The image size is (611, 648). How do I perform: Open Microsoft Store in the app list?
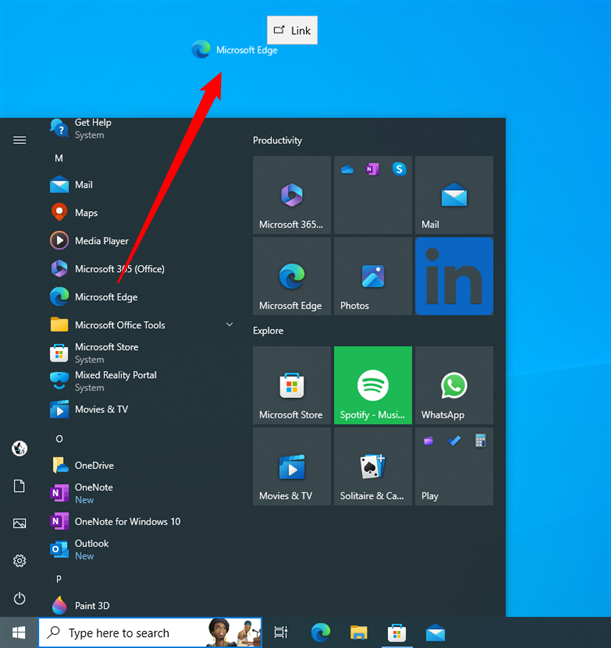coord(141,353)
